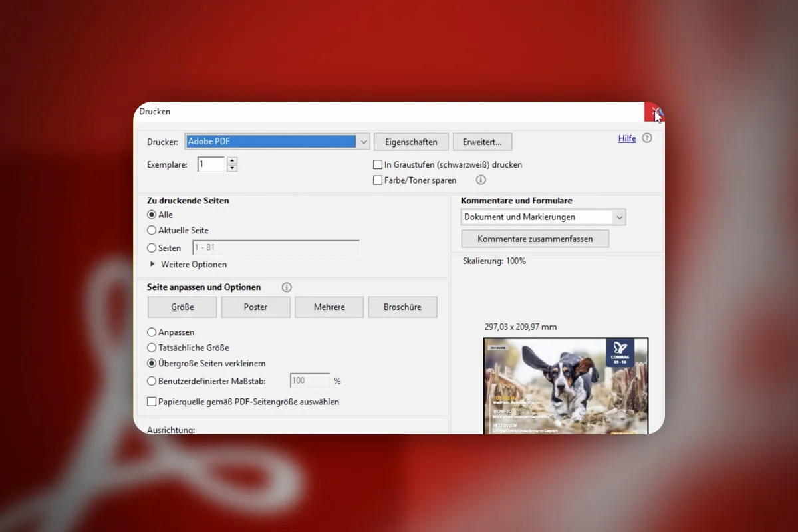Close the Drucken dialog
Image resolution: width=798 pixels, height=532 pixels.
pyautogui.click(x=654, y=112)
